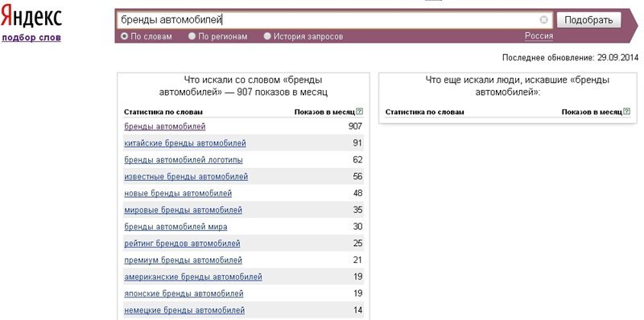Select the 'По словам' radio button
Image resolution: width=644 pixels, height=320 pixels.
click(x=125, y=36)
